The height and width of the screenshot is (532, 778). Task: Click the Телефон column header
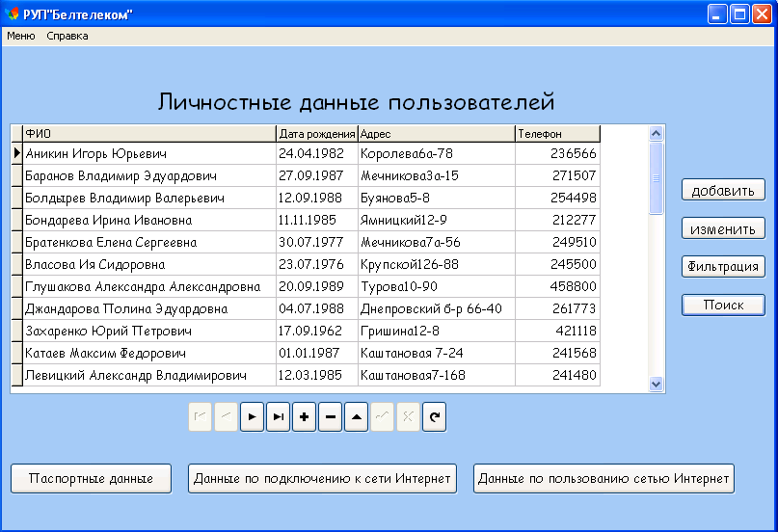click(557, 134)
